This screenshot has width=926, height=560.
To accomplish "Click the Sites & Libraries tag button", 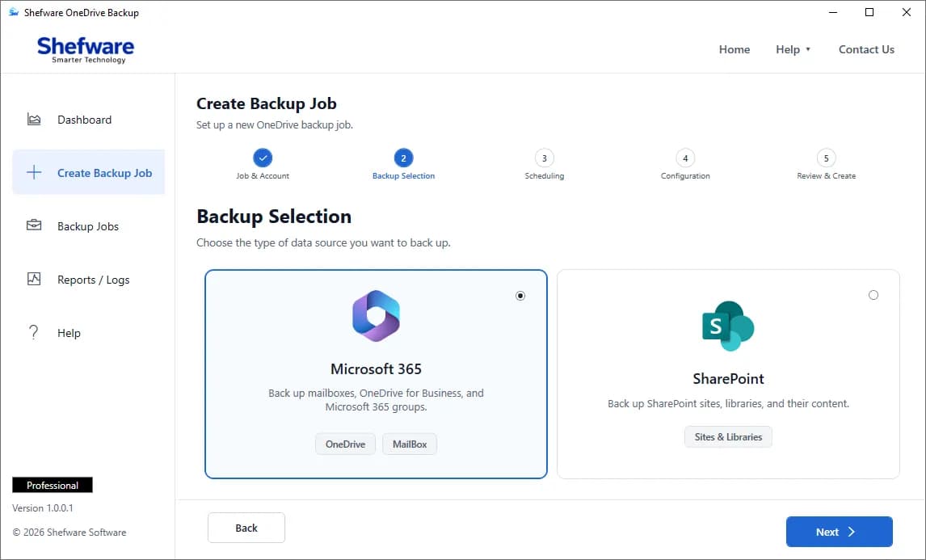I will 728,437.
